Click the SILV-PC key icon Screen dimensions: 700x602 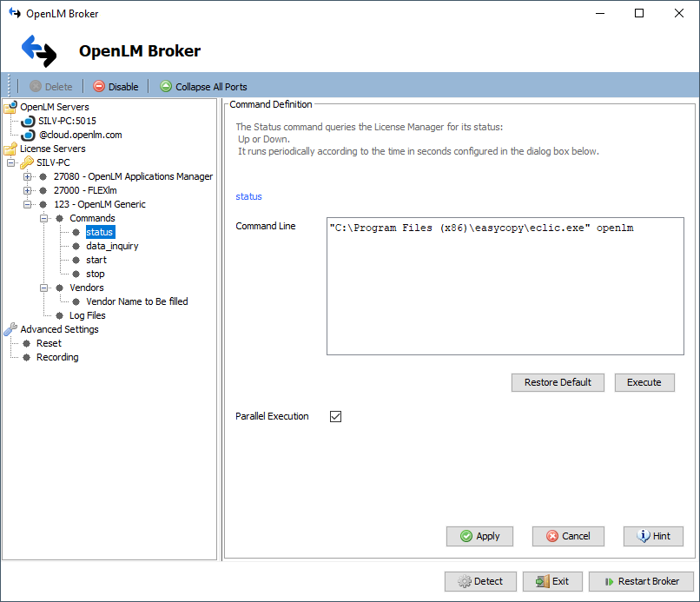coord(27,162)
